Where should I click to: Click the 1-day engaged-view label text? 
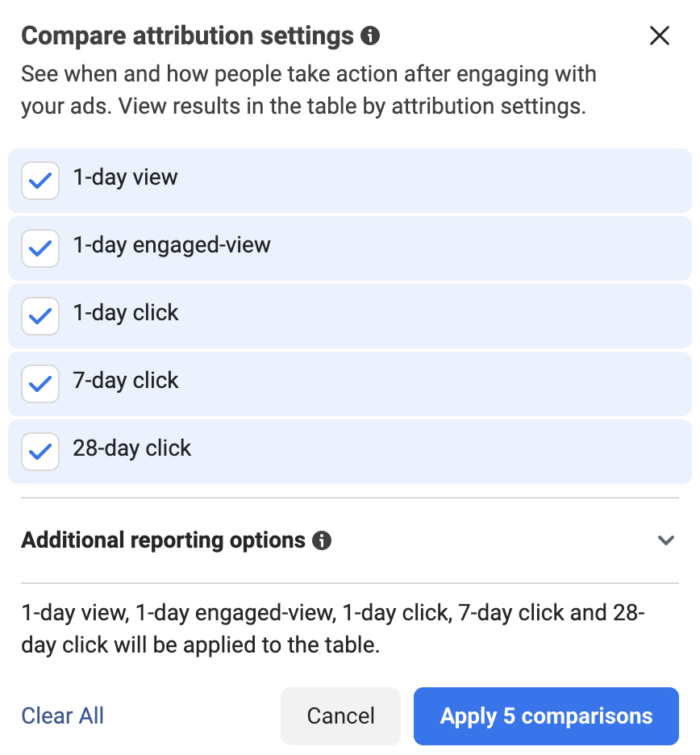(x=172, y=245)
